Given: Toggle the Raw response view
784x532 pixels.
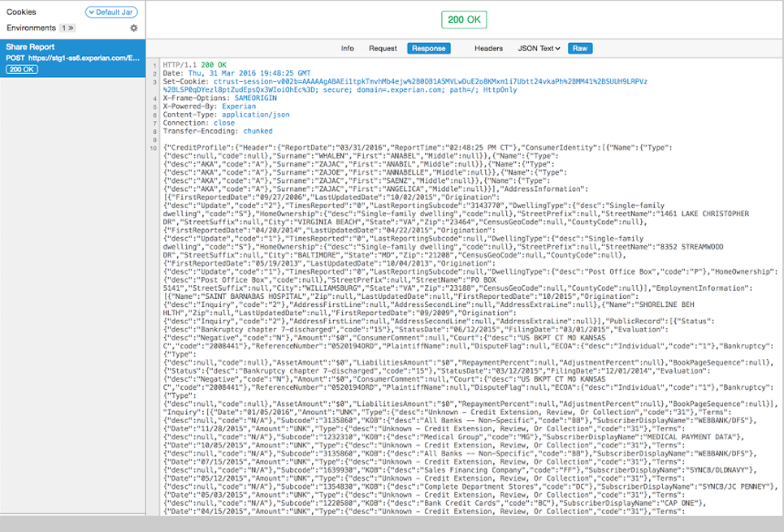Looking at the screenshot, I should [579, 49].
